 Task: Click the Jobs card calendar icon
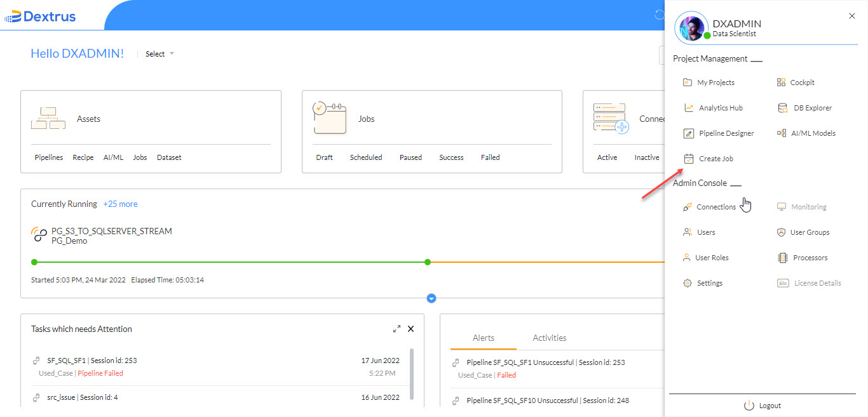(x=329, y=118)
